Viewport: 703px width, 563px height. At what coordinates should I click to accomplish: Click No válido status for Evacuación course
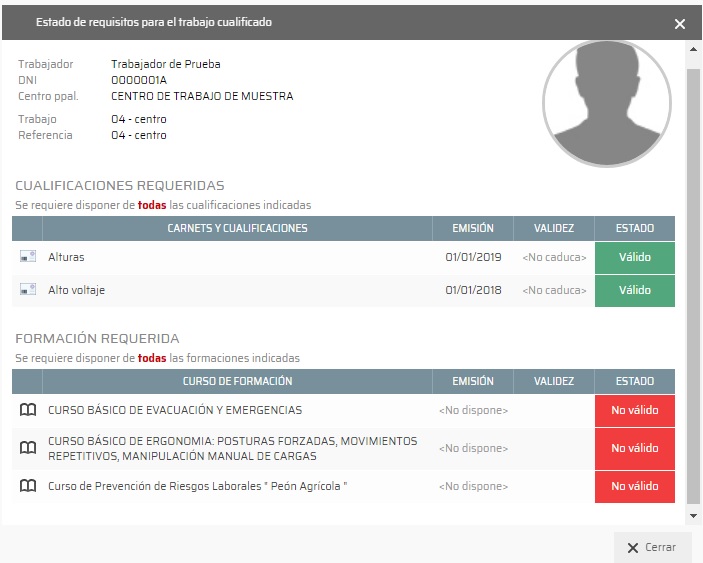coord(634,410)
